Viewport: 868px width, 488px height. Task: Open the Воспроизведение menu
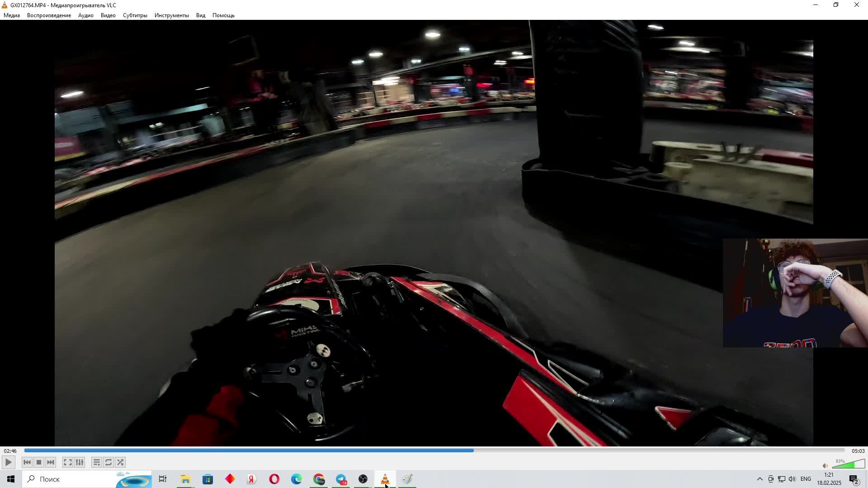click(49, 15)
